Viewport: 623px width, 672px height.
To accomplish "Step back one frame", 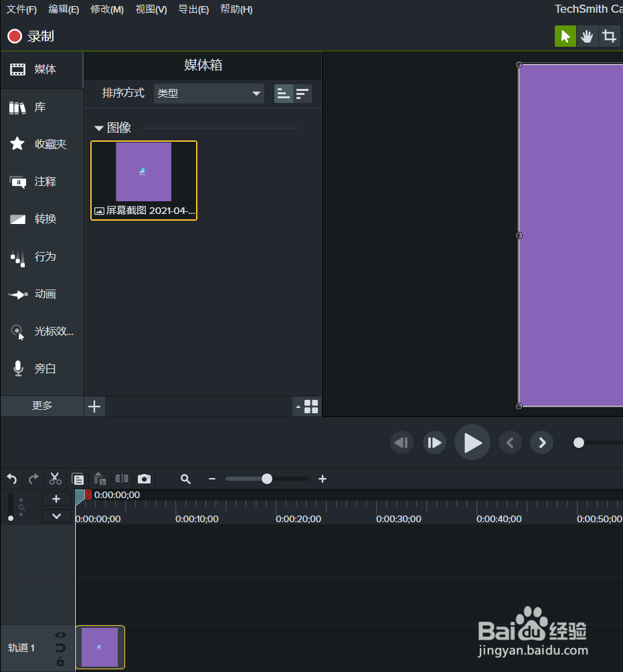I will (x=402, y=443).
